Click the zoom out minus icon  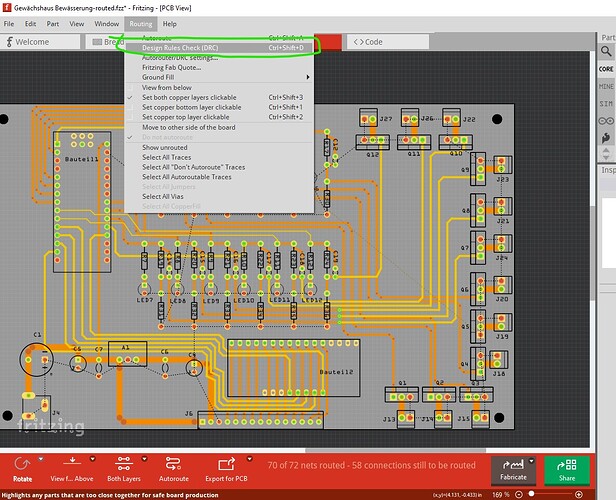(519, 494)
